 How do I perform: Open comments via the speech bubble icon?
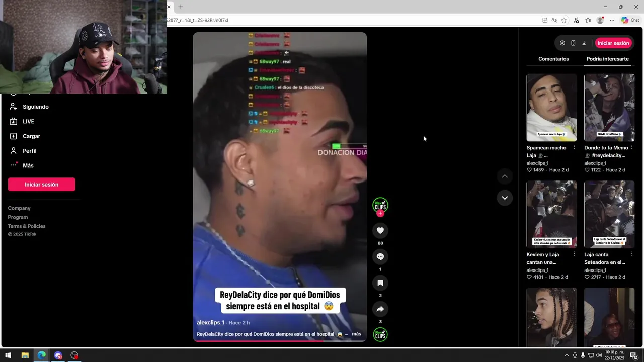pyautogui.click(x=380, y=256)
